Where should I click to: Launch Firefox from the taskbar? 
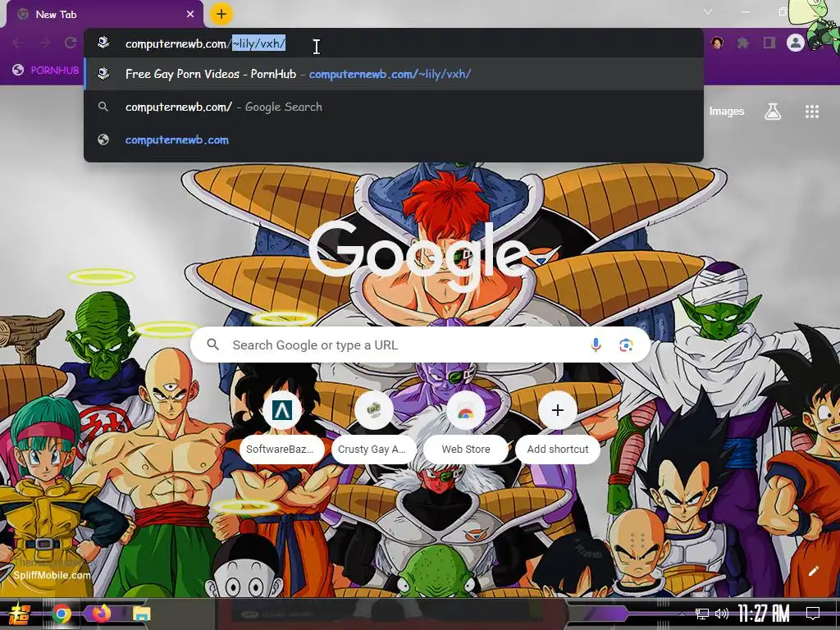[x=101, y=614]
